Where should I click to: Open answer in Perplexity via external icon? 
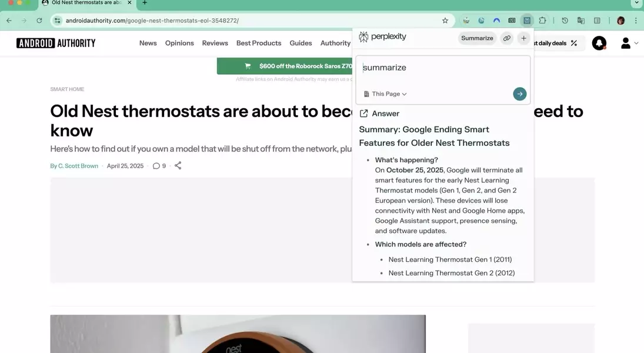coord(363,114)
